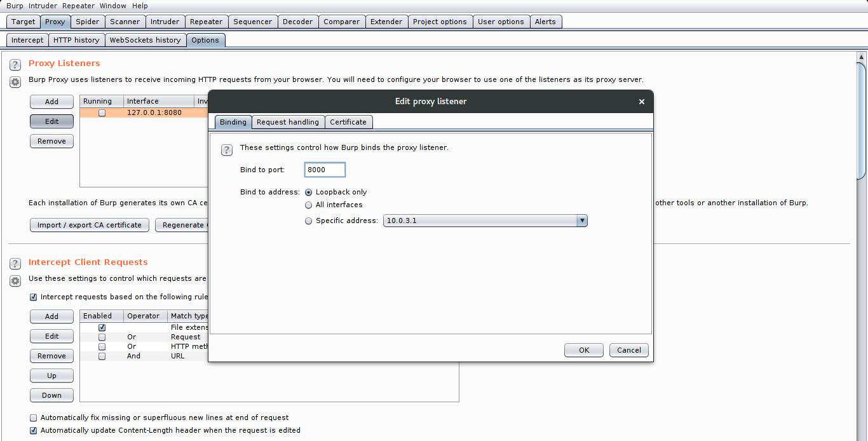The width and height of the screenshot is (868, 441).
Task: Click the Interface column header
Action: [159, 102]
